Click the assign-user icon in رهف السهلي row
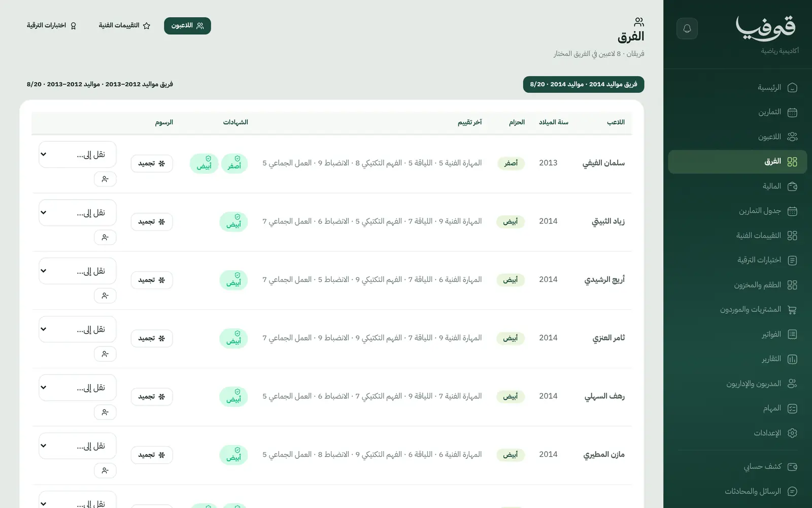The width and height of the screenshot is (812, 508). [105, 412]
